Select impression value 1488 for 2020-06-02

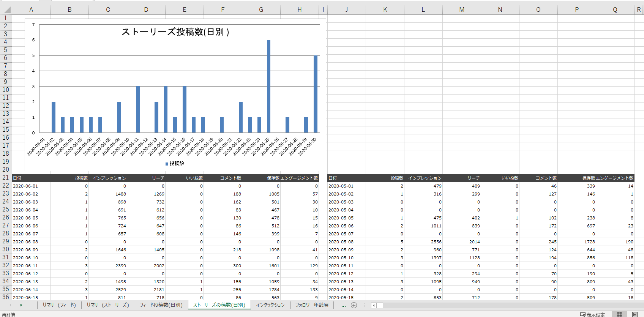(x=108, y=194)
